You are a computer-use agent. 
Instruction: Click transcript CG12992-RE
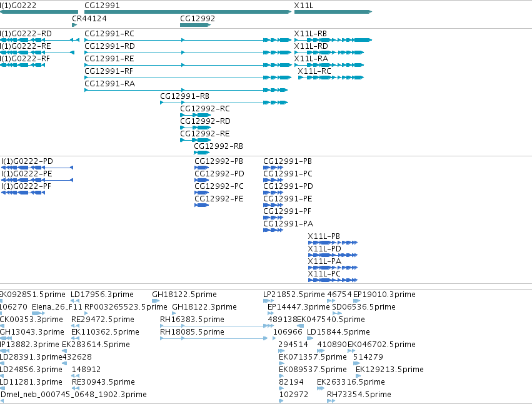point(196,140)
